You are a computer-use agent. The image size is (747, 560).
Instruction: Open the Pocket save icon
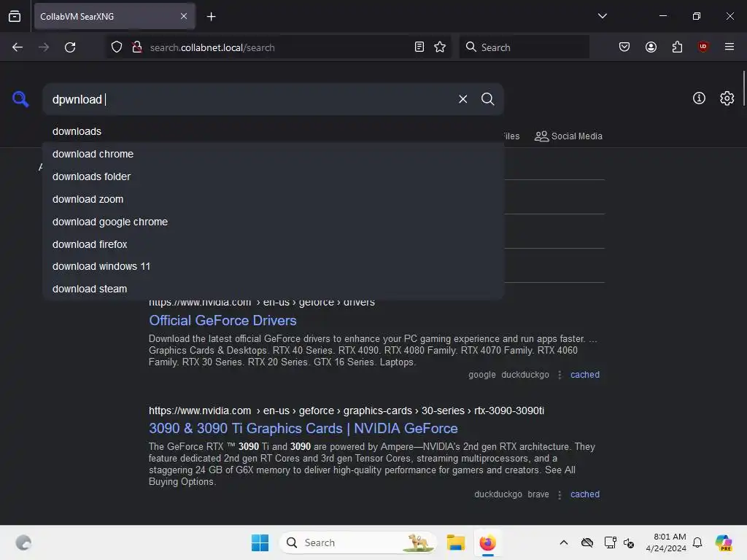pos(624,47)
